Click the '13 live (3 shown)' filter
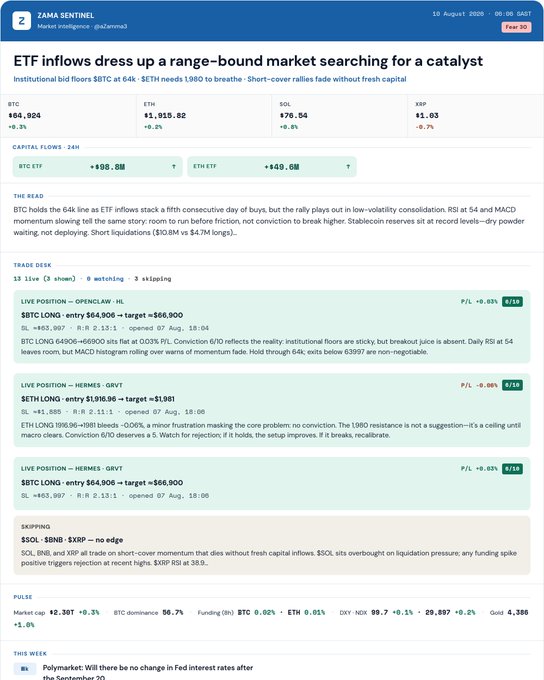The height and width of the screenshot is (680, 544). 44,279
